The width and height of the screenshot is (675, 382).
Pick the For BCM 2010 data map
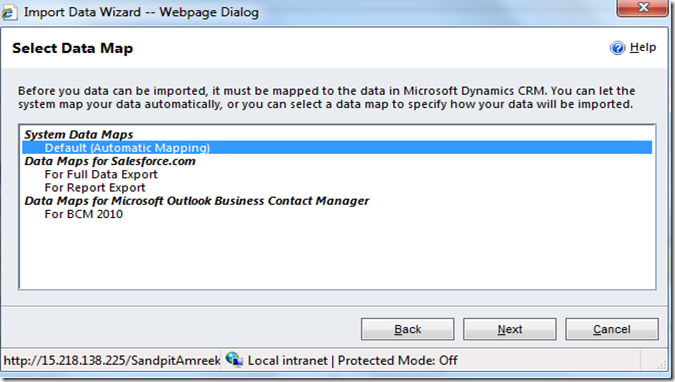coord(84,214)
